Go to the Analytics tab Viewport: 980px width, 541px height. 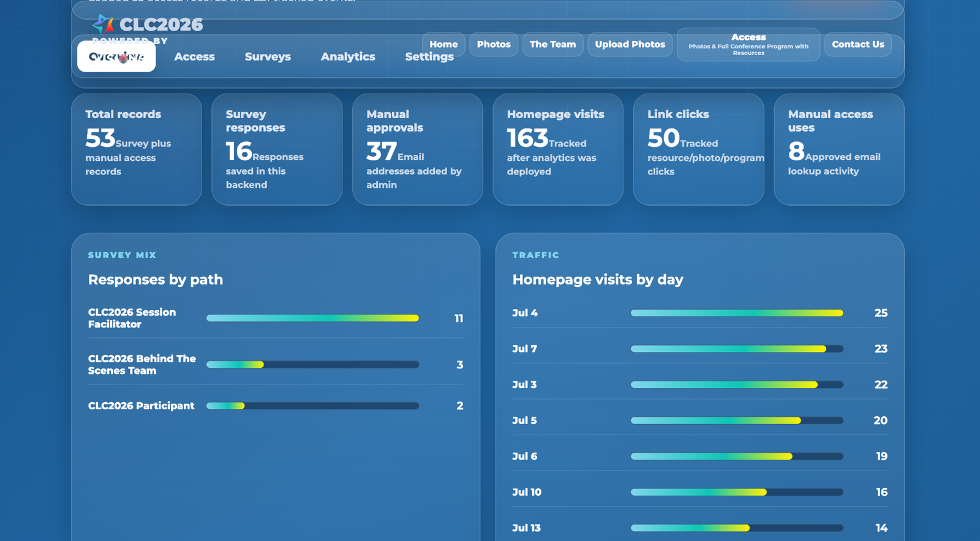348,56
